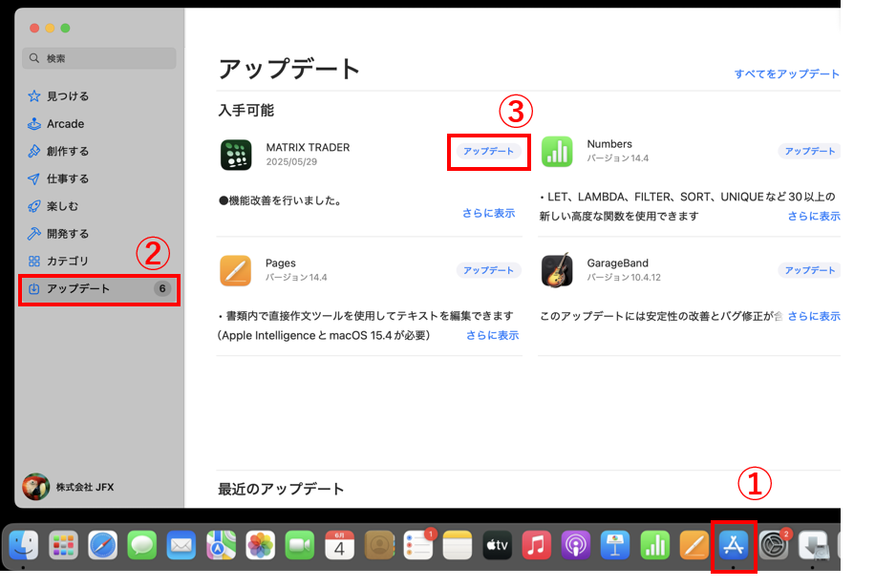Viewport: 875px width, 588px height.
Task: Open Finder from the Dock
Action: pyautogui.click(x=23, y=544)
